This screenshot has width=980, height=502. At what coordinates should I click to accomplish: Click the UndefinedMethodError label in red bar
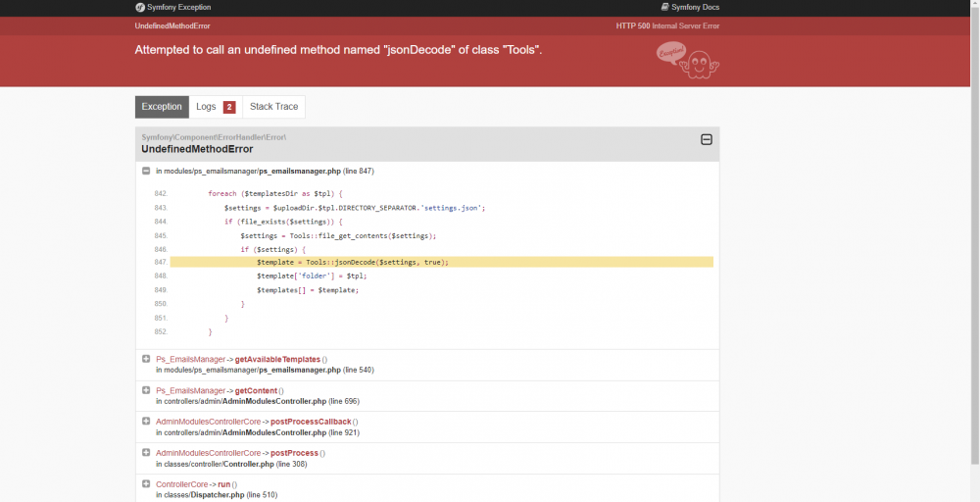[172, 26]
